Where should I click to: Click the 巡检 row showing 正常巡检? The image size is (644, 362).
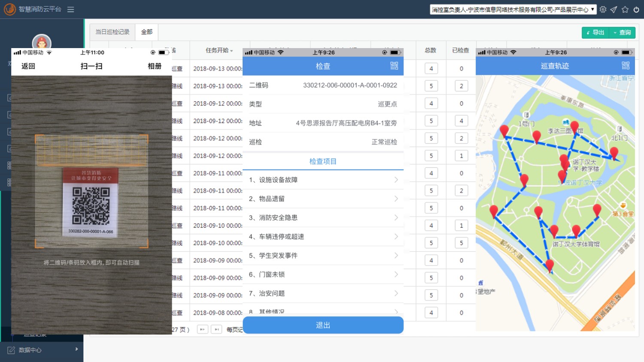(323, 142)
